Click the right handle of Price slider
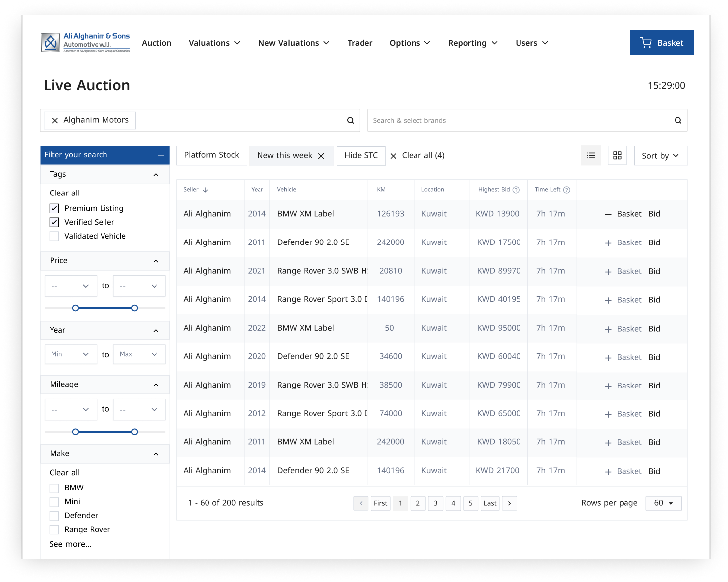This screenshot has height=582, width=728. pos(134,308)
